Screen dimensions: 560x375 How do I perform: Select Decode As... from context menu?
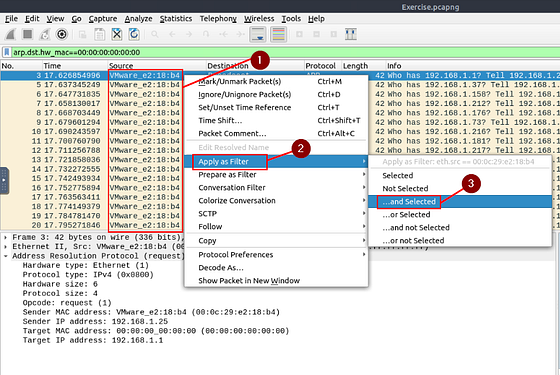276,268
